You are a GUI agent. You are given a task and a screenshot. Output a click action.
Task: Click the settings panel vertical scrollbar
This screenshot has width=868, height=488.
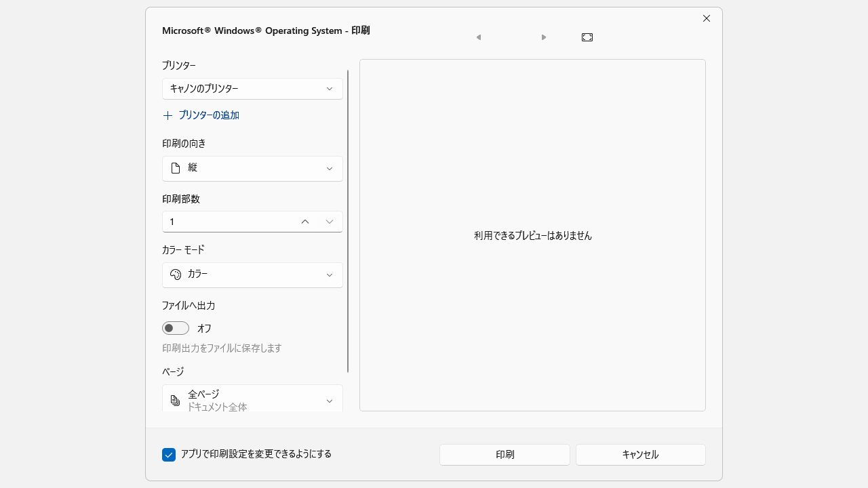click(x=348, y=221)
